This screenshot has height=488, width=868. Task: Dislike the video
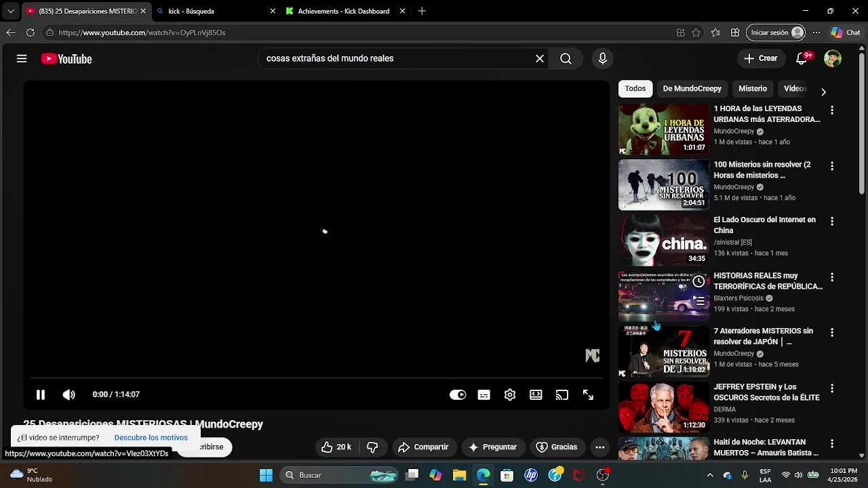click(x=372, y=447)
